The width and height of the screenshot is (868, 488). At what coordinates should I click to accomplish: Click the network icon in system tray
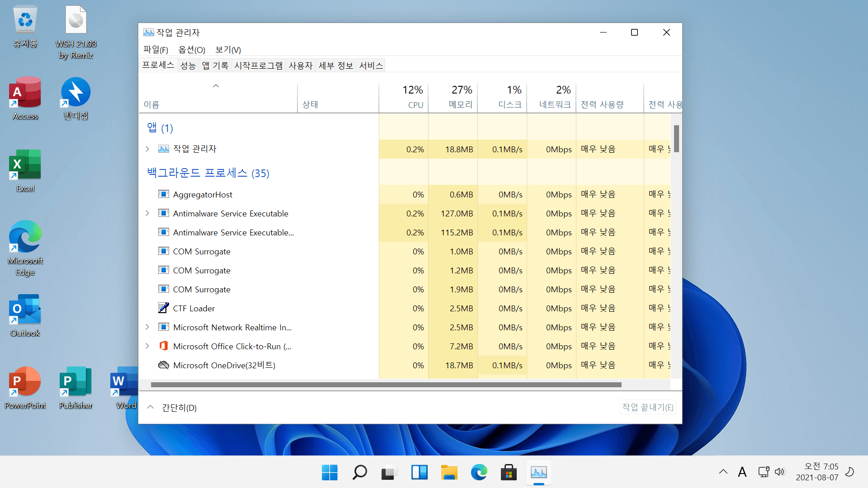764,472
